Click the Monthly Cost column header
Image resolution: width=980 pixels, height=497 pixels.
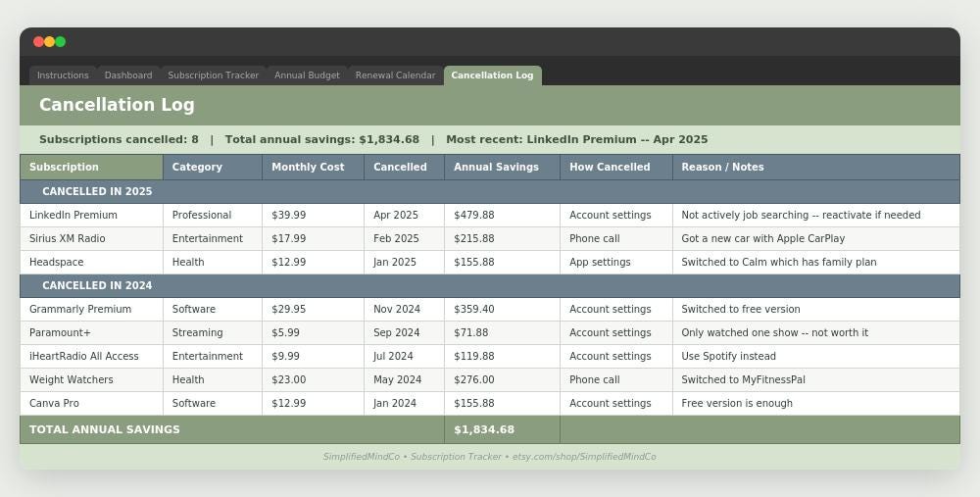coord(314,167)
